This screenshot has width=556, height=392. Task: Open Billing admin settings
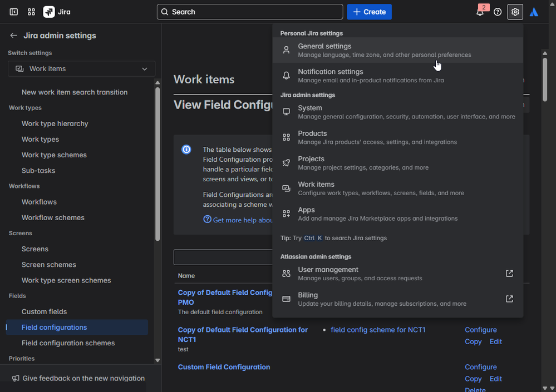398,299
